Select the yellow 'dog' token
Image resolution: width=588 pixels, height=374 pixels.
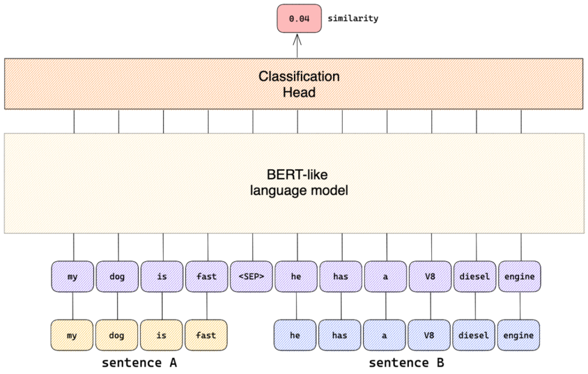click(117, 336)
